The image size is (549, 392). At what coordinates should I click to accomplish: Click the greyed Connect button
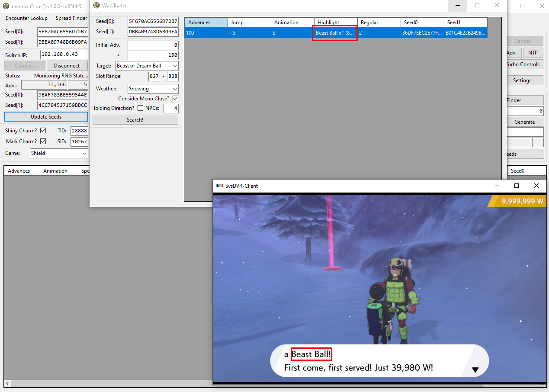click(25, 66)
